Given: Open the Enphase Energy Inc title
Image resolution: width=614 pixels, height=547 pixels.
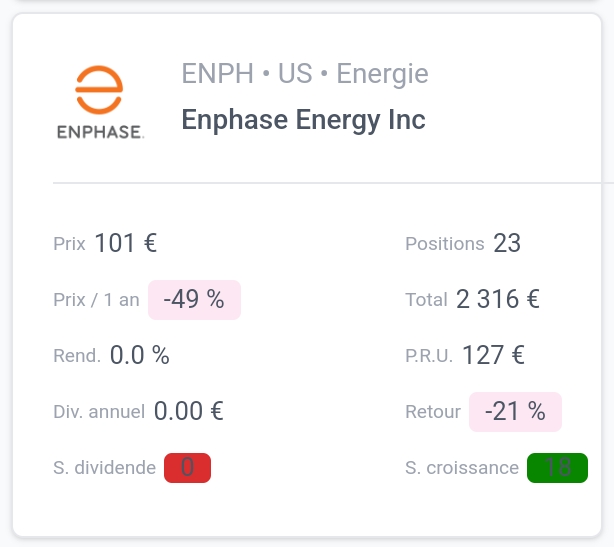Looking at the screenshot, I should pyautogui.click(x=303, y=120).
